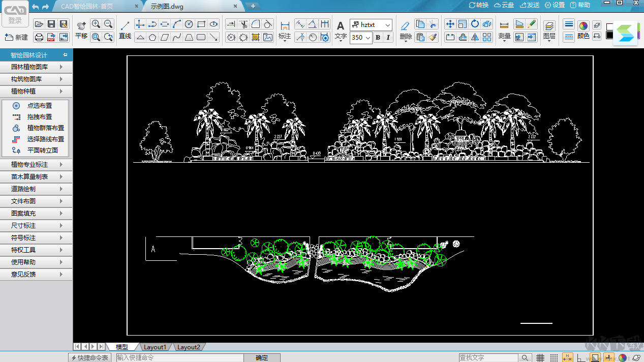This screenshot has height=362, width=644.
Task: Toggle bold text formatting
Action: point(378,38)
